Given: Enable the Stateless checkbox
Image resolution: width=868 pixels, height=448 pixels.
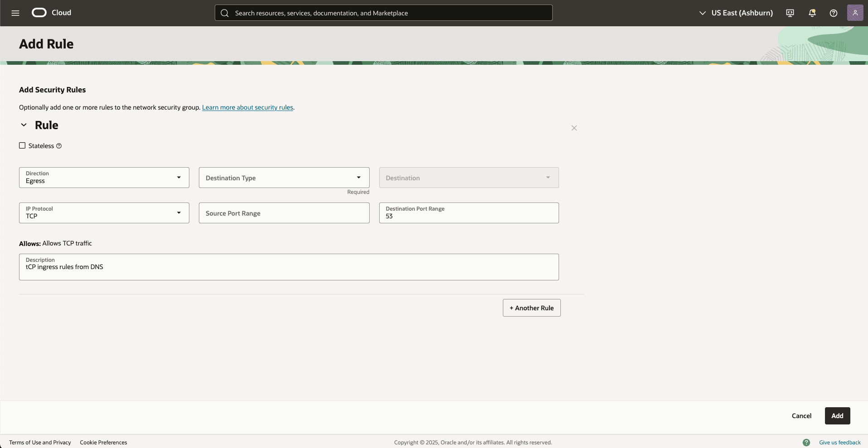Looking at the screenshot, I should tap(22, 145).
